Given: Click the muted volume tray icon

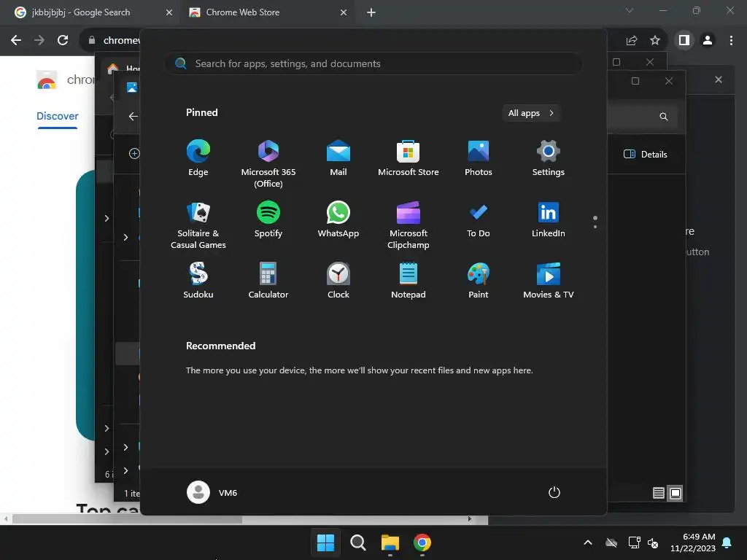Looking at the screenshot, I should [653, 542].
